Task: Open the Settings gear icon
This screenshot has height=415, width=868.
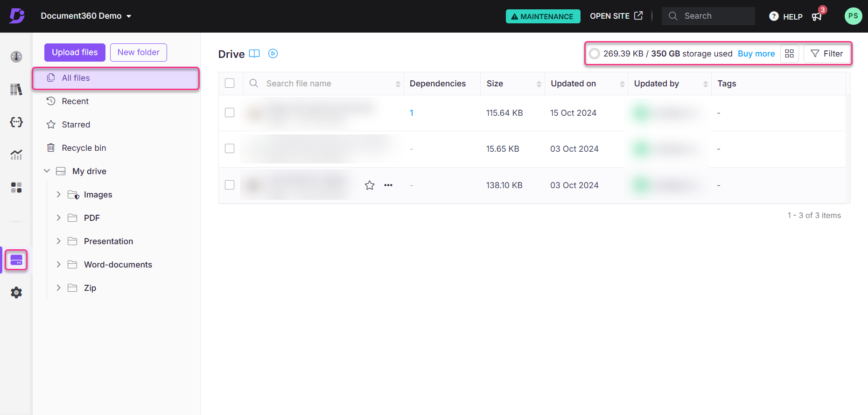Action: (x=16, y=293)
